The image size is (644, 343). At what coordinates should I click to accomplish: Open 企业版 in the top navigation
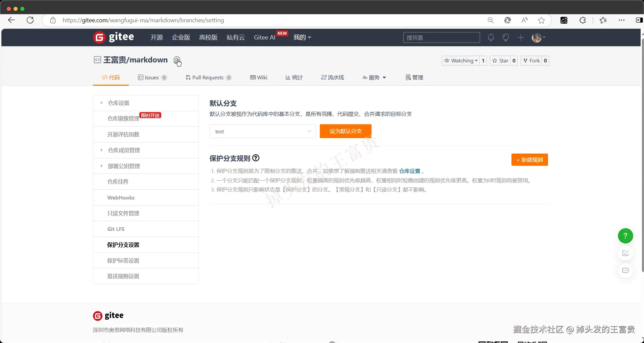pos(181,37)
